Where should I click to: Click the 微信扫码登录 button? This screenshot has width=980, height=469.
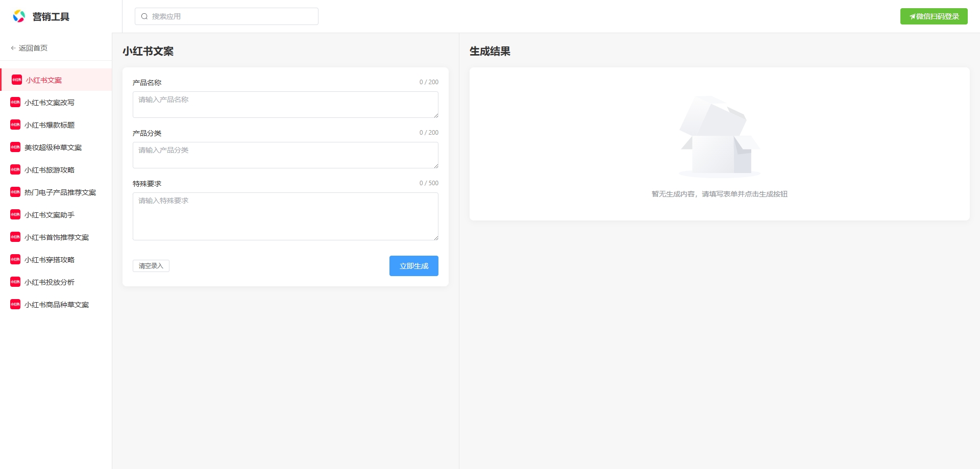pos(934,16)
